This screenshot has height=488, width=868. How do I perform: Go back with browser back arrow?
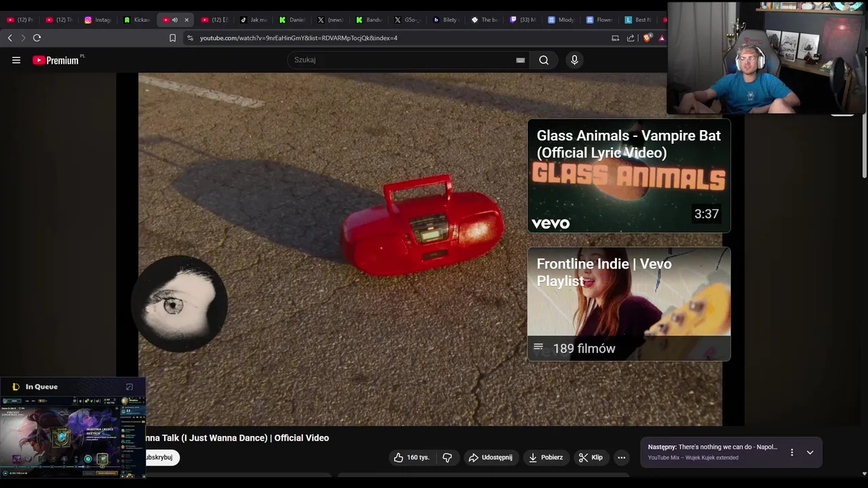coord(10,38)
